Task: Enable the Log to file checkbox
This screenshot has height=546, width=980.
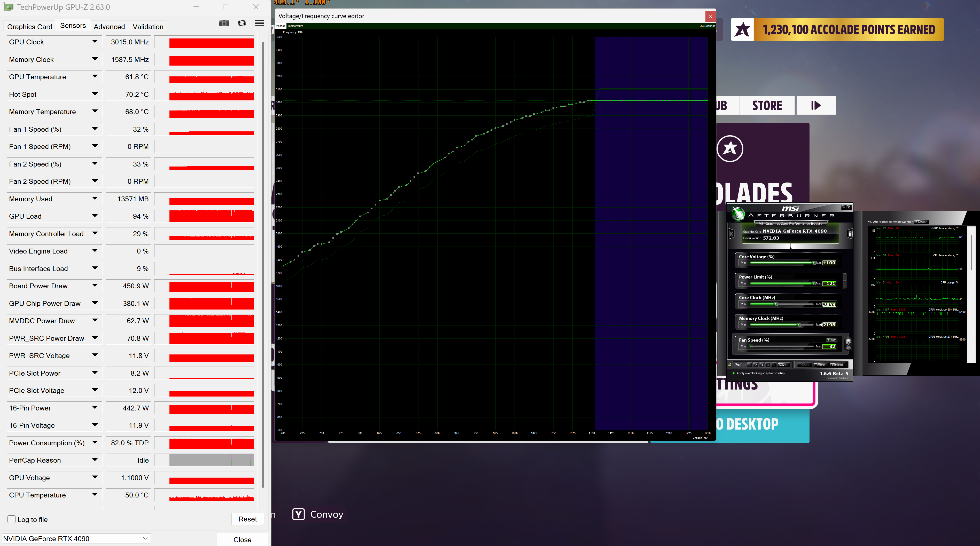Action: (11, 519)
